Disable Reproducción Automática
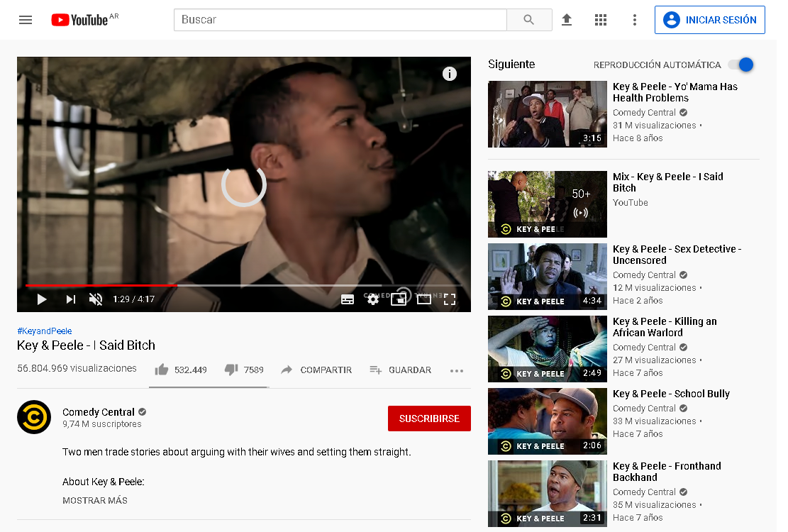Screen dimensions: 788x532 [x=740, y=65]
